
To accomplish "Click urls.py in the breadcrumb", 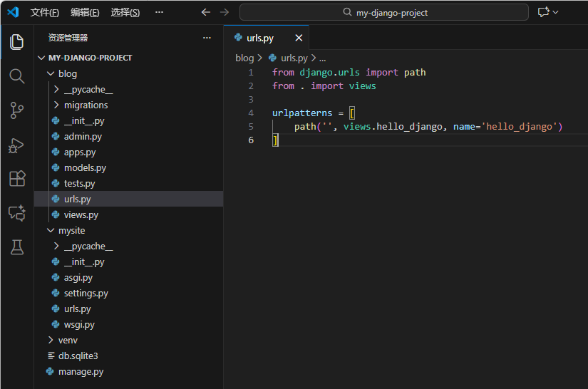I will (x=294, y=58).
